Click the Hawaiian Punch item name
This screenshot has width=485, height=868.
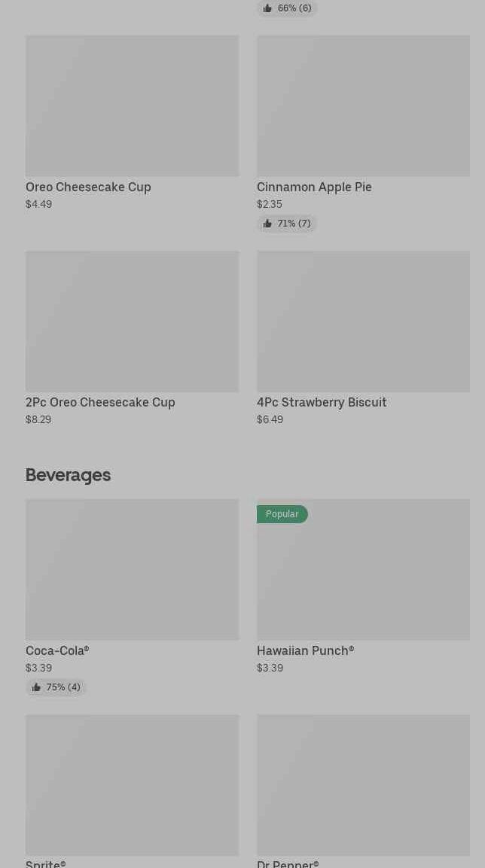[305, 651]
